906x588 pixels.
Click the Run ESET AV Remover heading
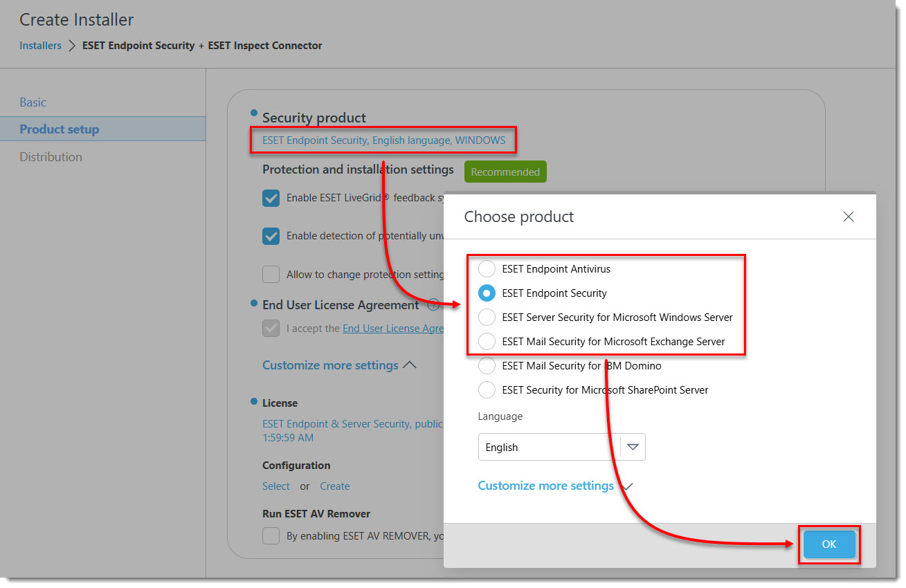(x=316, y=514)
